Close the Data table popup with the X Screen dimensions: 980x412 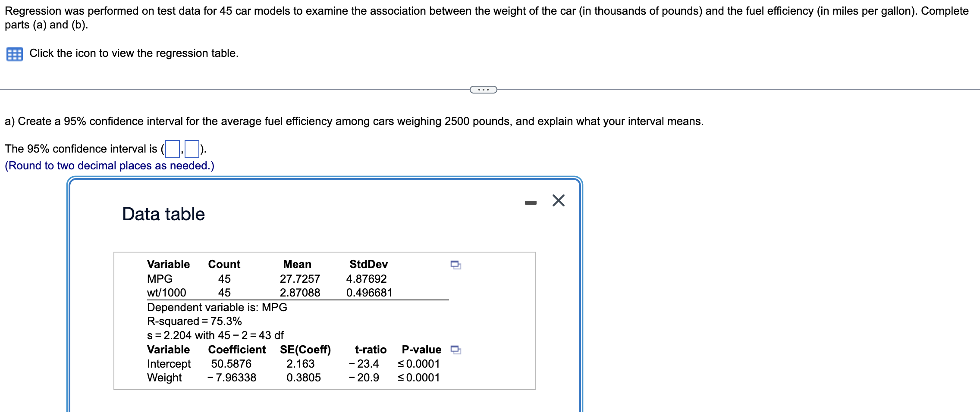[x=559, y=200]
